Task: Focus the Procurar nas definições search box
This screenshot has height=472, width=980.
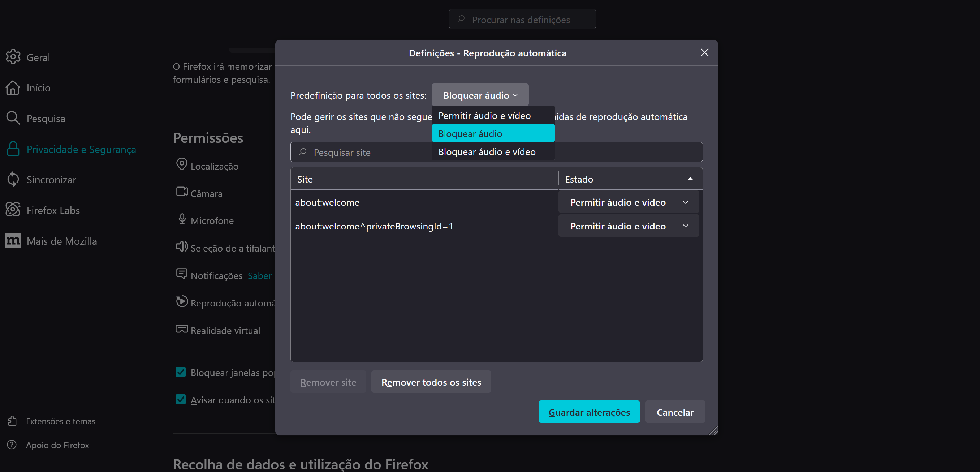Action: click(522, 19)
